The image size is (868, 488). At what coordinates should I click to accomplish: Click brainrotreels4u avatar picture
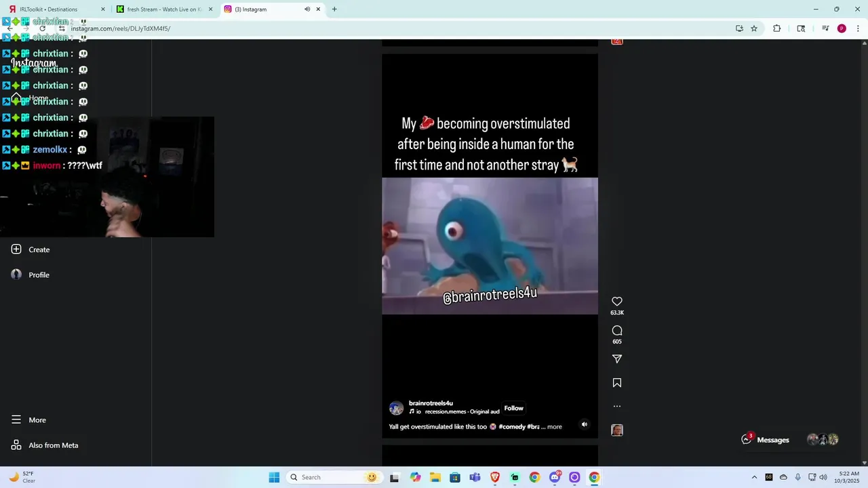pos(396,408)
